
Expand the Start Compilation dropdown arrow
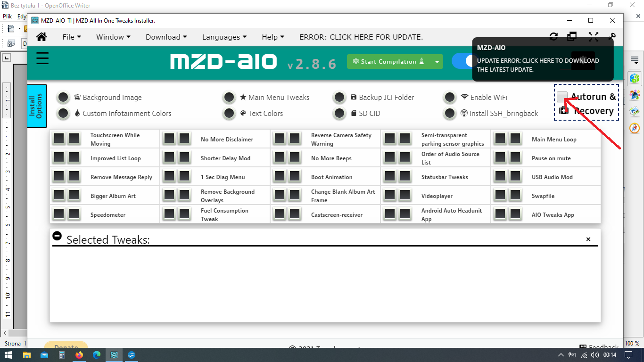click(437, 62)
